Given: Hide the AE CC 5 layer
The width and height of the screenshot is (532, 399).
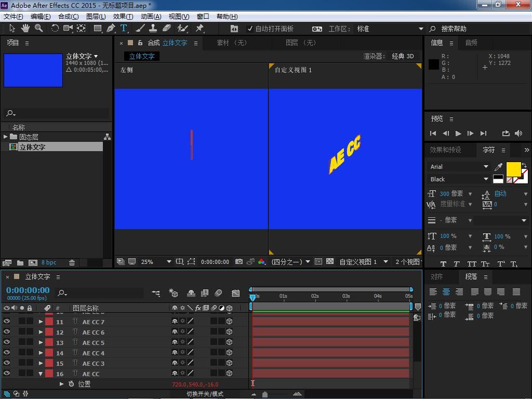Looking at the screenshot, I should click(x=6, y=342).
